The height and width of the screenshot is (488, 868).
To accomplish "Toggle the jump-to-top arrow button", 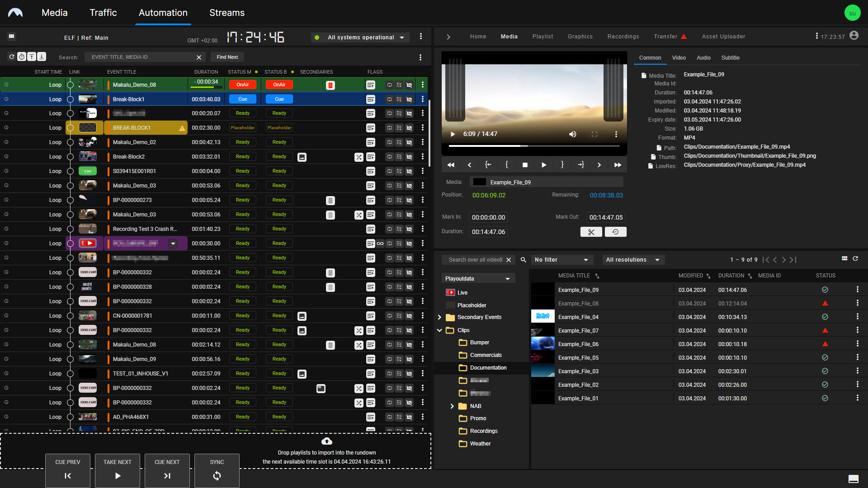I will pyautogui.click(x=32, y=57).
